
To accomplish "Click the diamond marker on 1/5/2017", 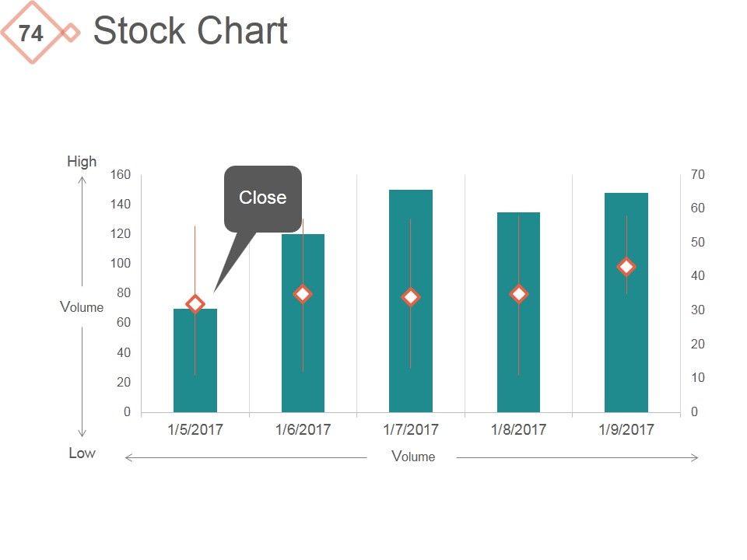I will coord(195,304).
